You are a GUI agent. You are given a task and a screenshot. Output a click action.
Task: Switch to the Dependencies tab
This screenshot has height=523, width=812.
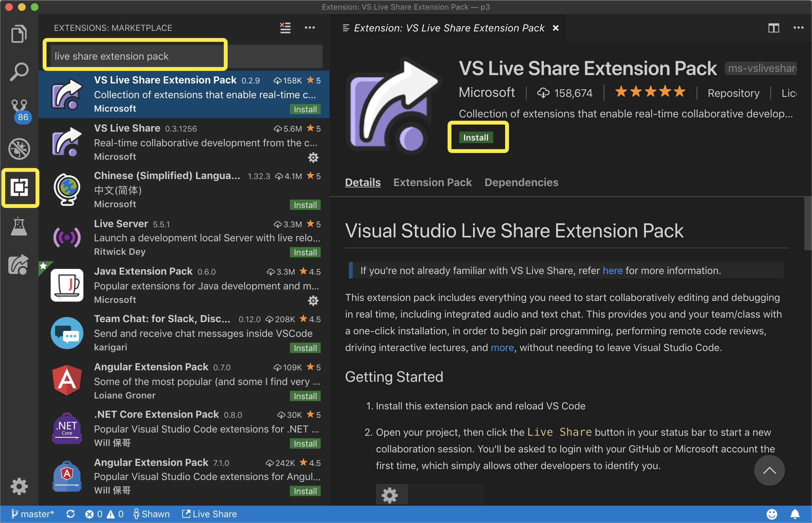[x=521, y=182]
